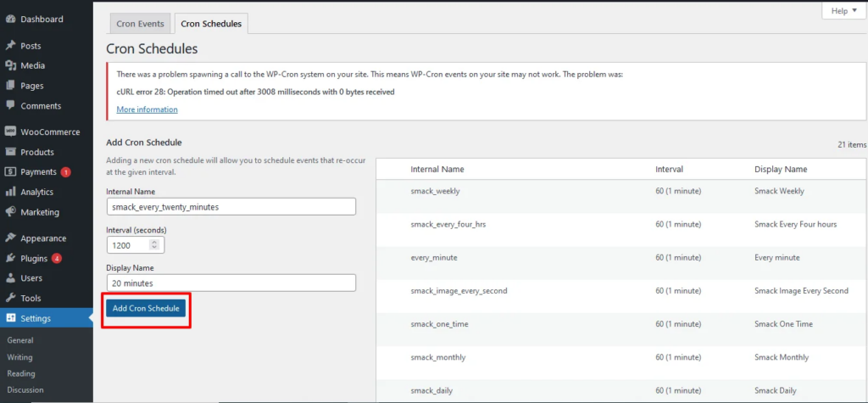Click the 21 items count text
Viewport: 868px width, 403px height.
click(851, 145)
